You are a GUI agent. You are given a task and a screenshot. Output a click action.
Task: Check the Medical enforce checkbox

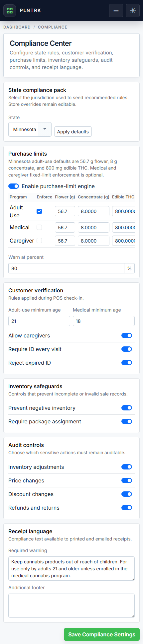tap(39, 227)
